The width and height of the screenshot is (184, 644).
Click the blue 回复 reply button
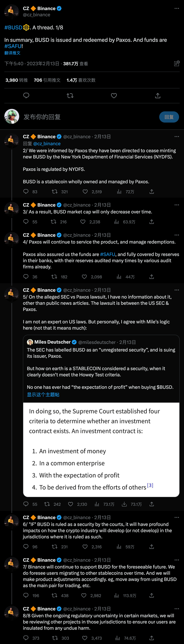pos(169,117)
